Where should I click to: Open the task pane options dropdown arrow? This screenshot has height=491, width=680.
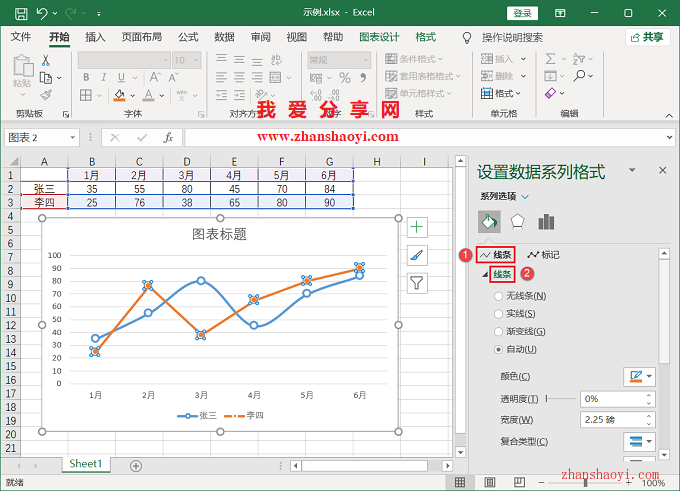632,170
